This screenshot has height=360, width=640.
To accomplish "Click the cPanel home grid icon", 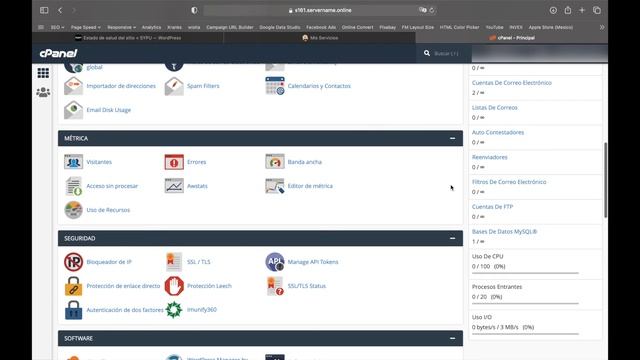I will click(43, 73).
